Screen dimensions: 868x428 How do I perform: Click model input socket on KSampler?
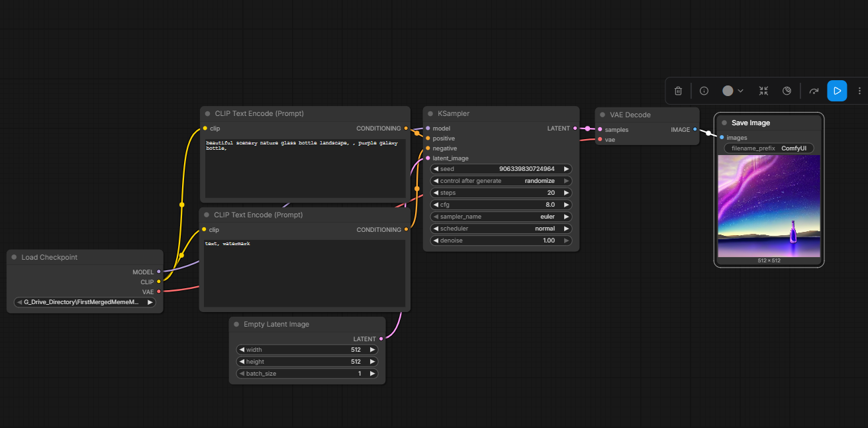click(428, 128)
